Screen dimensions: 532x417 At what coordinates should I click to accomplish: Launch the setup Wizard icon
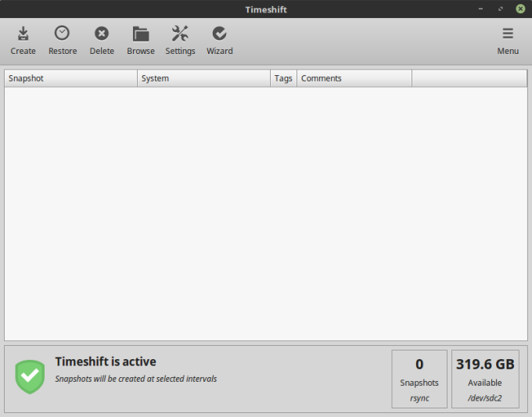[220, 34]
